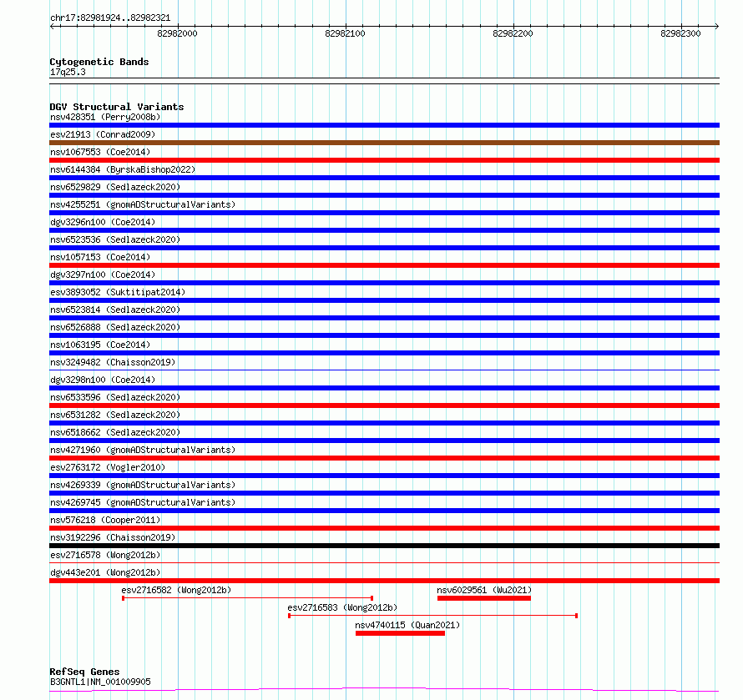This screenshot has width=743, height=700.
Task: Click the esv2716583 thin red span line
Action: (432, 616)
